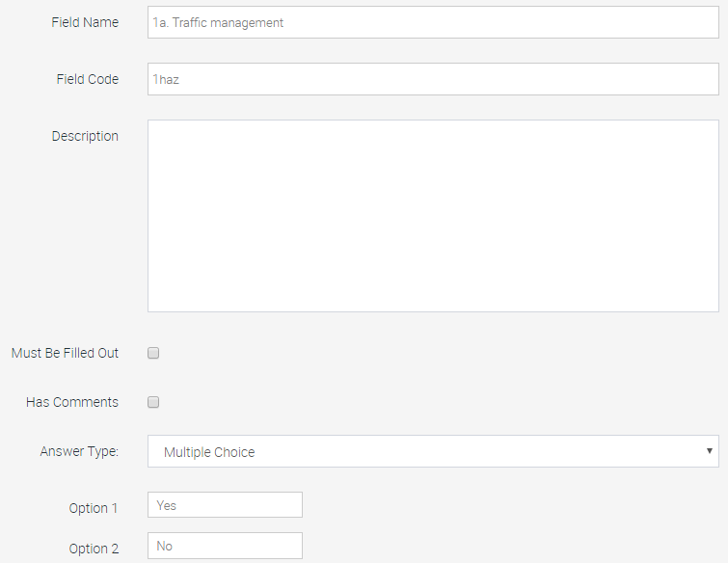Click the 'Field Code' label
The width and height of the screenshot is (728, 563).
(x=88, y=79)
